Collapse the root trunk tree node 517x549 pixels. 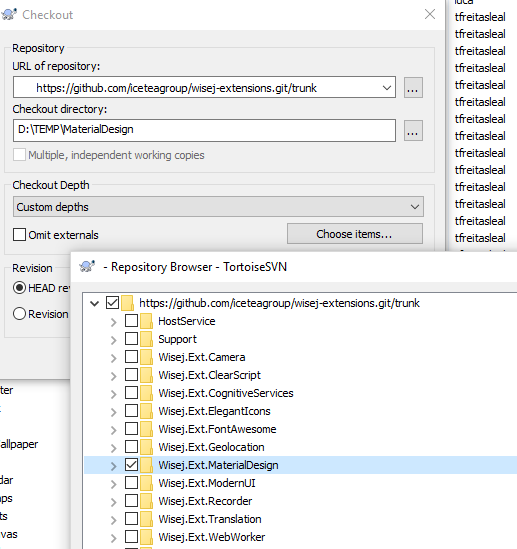pos(95,304)
